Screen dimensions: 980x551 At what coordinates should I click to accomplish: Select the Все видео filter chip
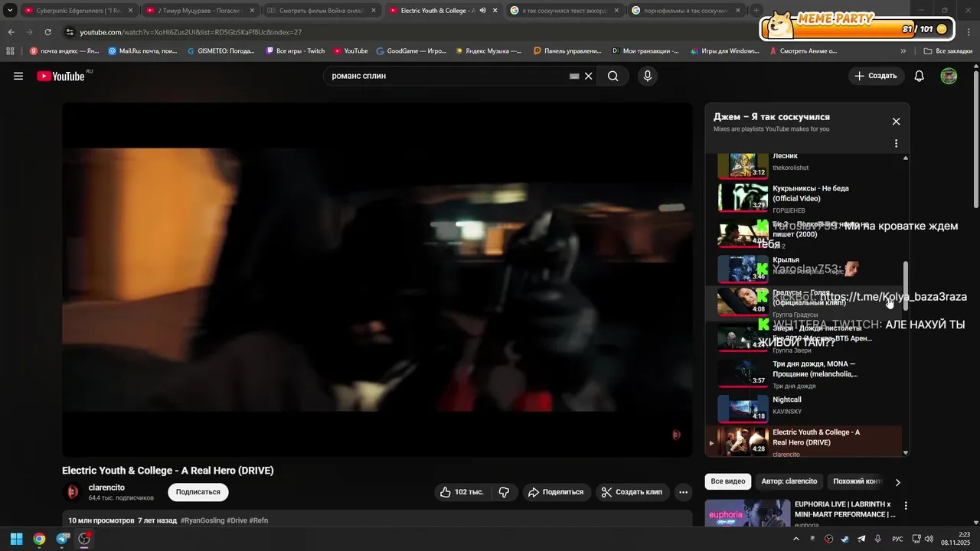[x=727, y=481]
